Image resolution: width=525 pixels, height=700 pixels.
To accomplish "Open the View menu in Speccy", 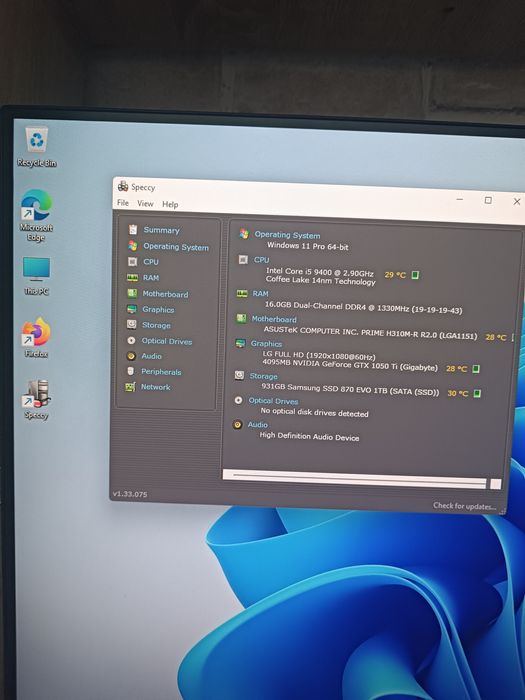I will click(x=145, y=204).
